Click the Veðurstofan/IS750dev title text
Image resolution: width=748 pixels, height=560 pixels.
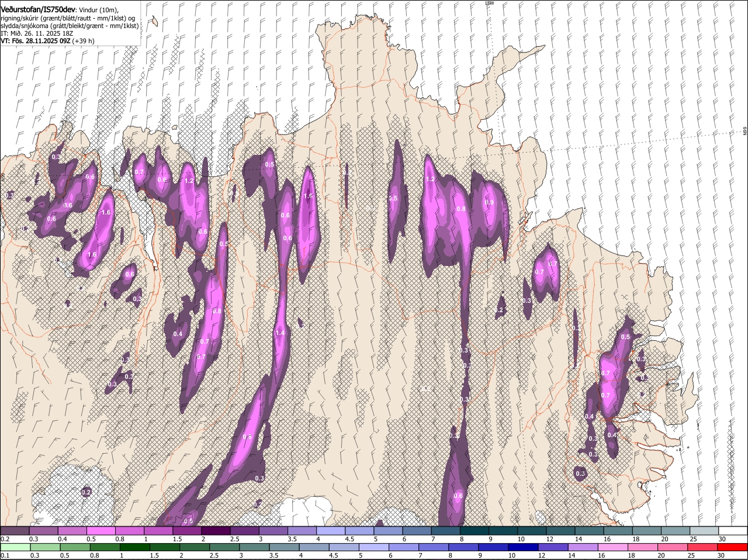[x=38, y=10]
